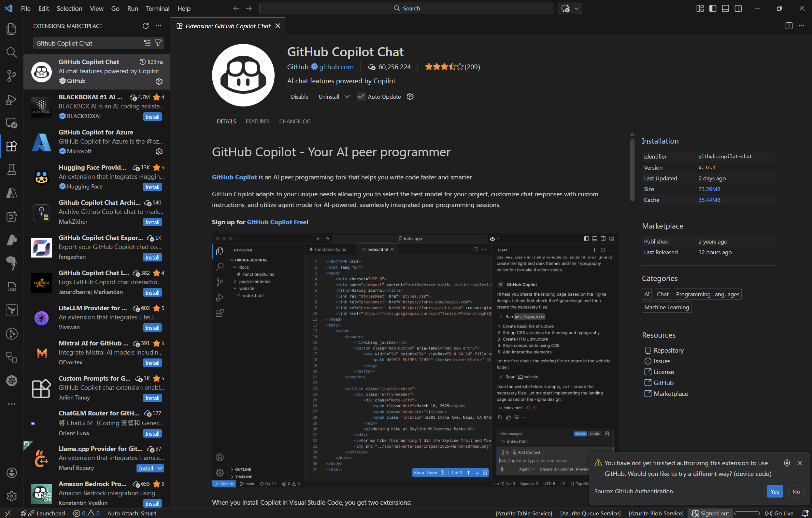812x518 pixels.
Task: Open Customize Layout icon in title bar
Action: pyautogui.click(x=700, y=8)
